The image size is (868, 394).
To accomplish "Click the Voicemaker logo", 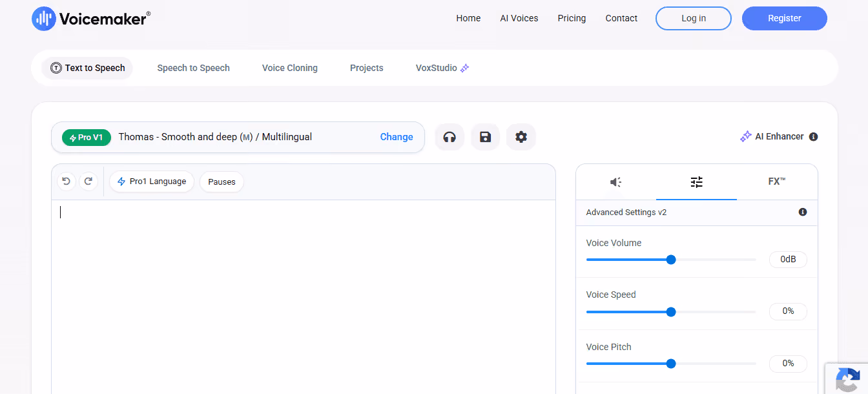I will (x=91, y=18).
